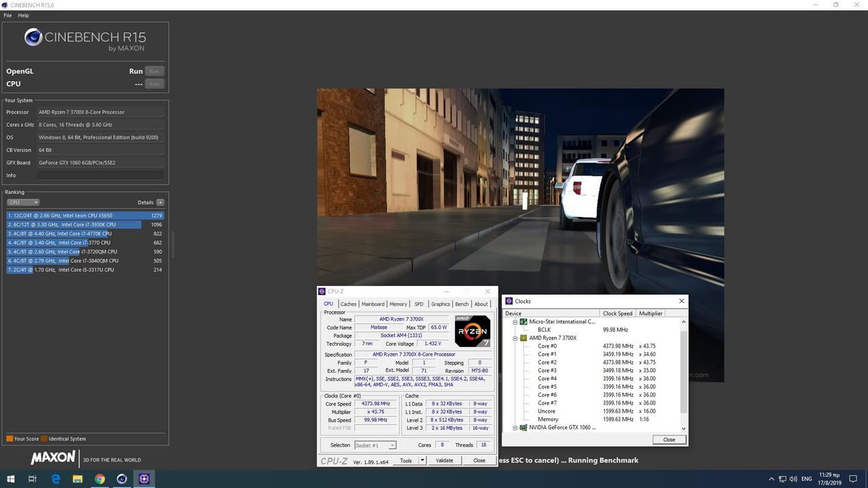The image size is (868, 488).
Task: Switch to Mainboard tab in CPU-Z
Action: (373, 304)
